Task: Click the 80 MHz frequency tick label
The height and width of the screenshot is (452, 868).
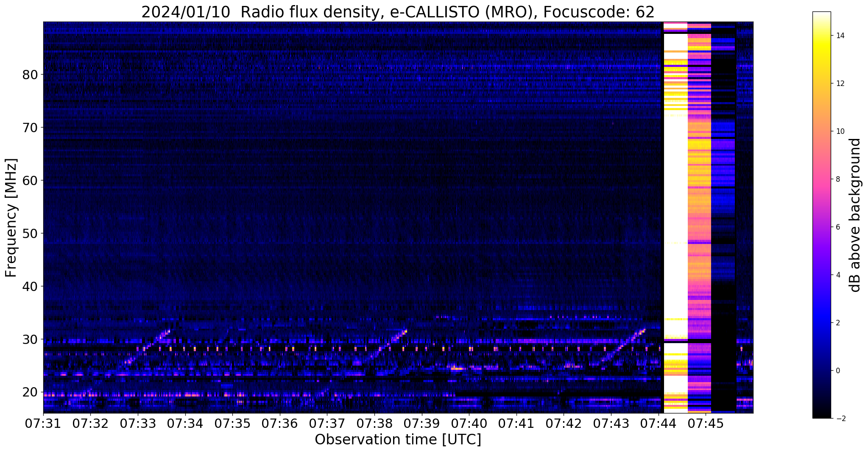Action: 30,75
